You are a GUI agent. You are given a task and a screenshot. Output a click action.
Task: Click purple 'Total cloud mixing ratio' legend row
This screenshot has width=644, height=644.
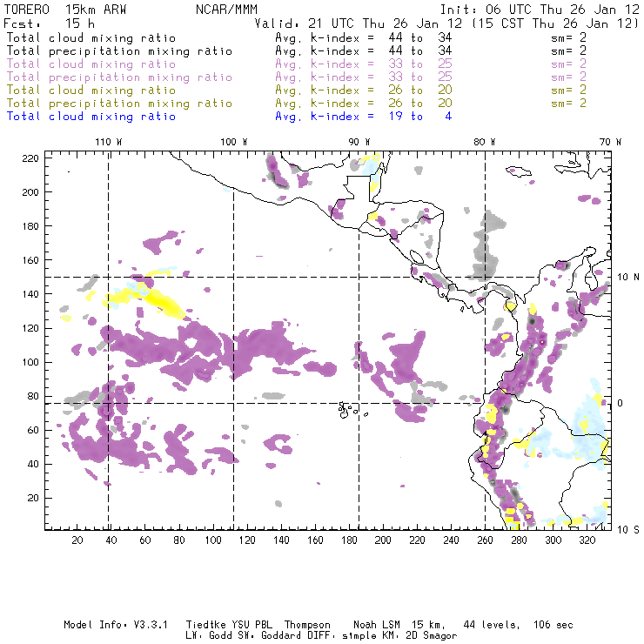tap(296, 64)
